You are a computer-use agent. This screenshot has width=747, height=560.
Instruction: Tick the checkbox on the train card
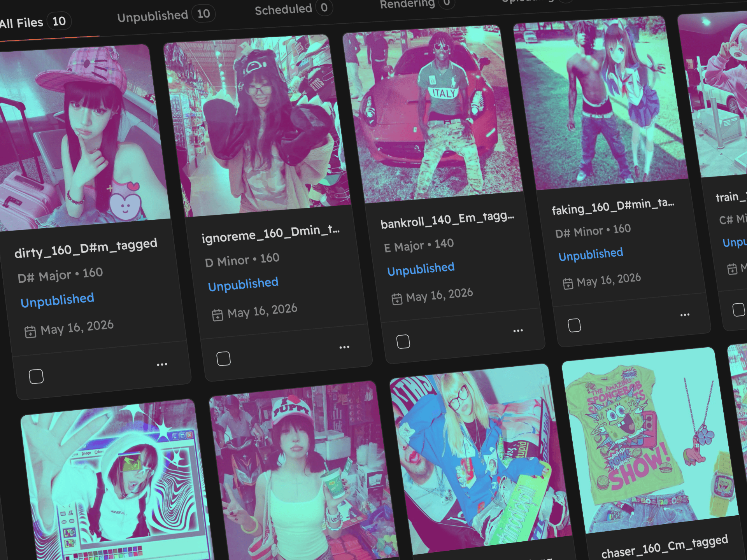click(738, 310)
